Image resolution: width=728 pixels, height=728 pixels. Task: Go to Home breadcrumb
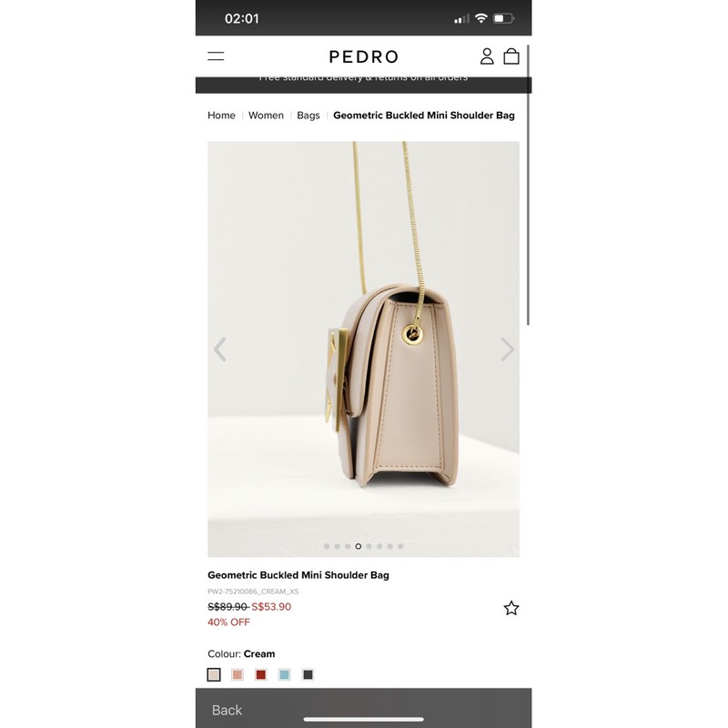pyautogui.click(x=221, y=116)
